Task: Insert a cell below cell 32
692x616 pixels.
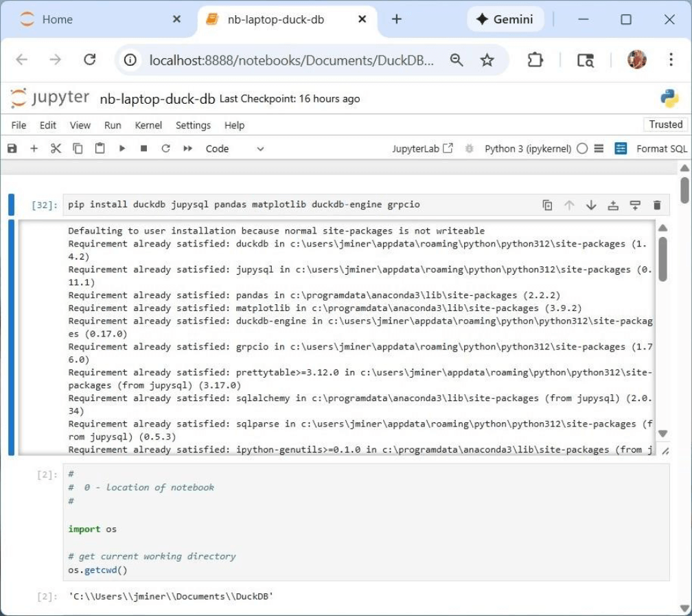Action: coord(635,205)
